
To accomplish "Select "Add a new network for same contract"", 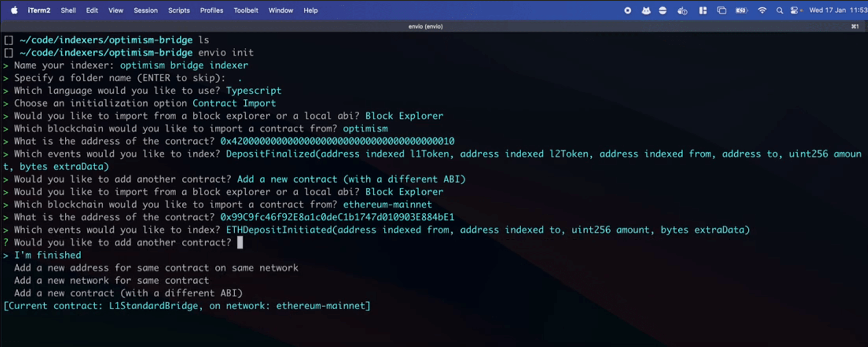I will point(112,280).
